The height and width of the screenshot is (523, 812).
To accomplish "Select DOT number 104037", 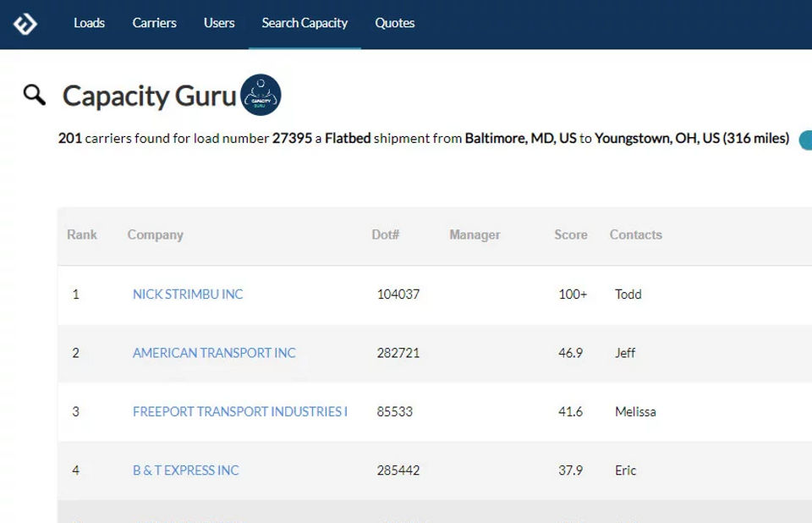I will pos(398,295).
